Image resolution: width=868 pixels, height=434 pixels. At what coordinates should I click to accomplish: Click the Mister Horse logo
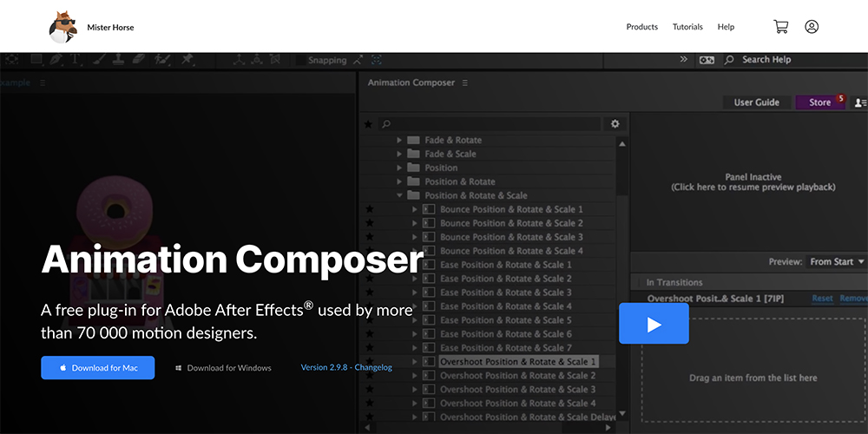click(x=62, y=27)
